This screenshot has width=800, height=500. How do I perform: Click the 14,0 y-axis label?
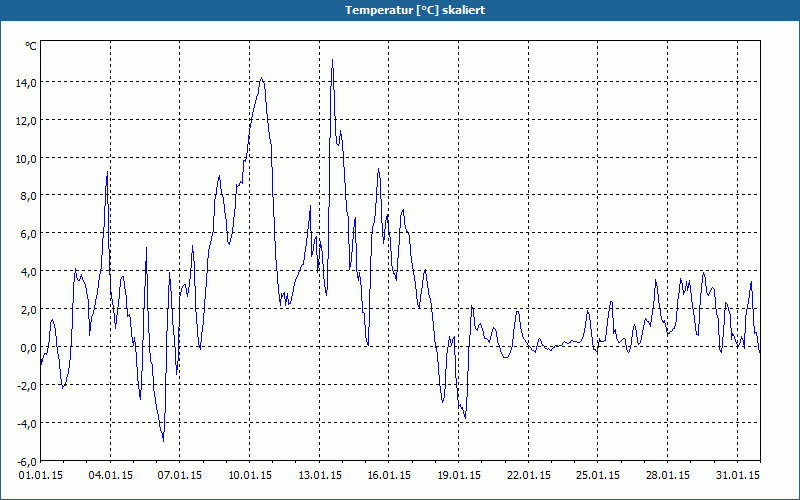coord(27,83)
